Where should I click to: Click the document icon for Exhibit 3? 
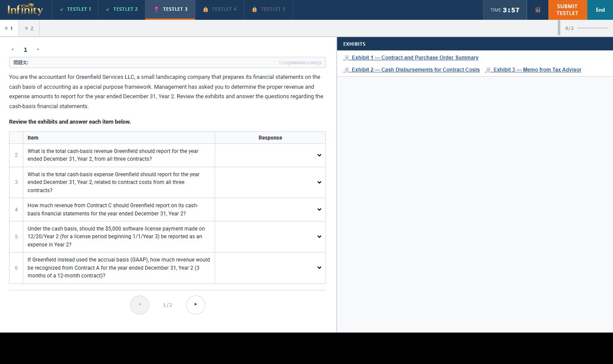click(x=488, y=70)
